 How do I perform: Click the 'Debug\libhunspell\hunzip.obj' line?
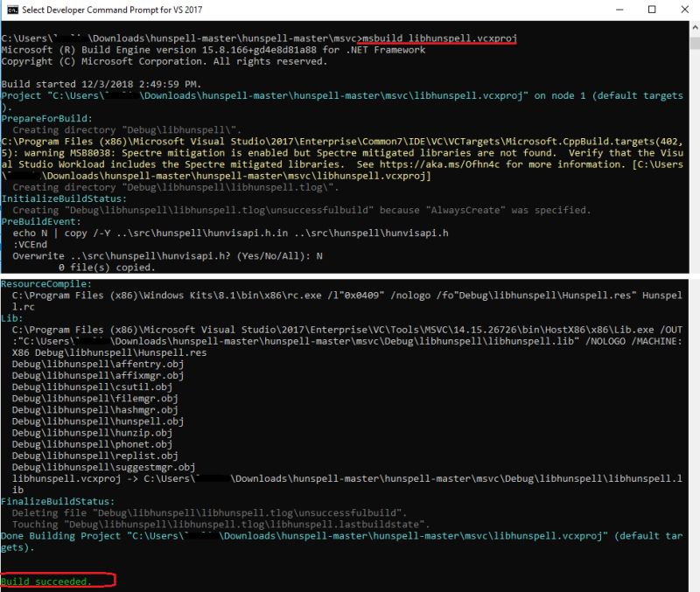[x=92, y=433]
